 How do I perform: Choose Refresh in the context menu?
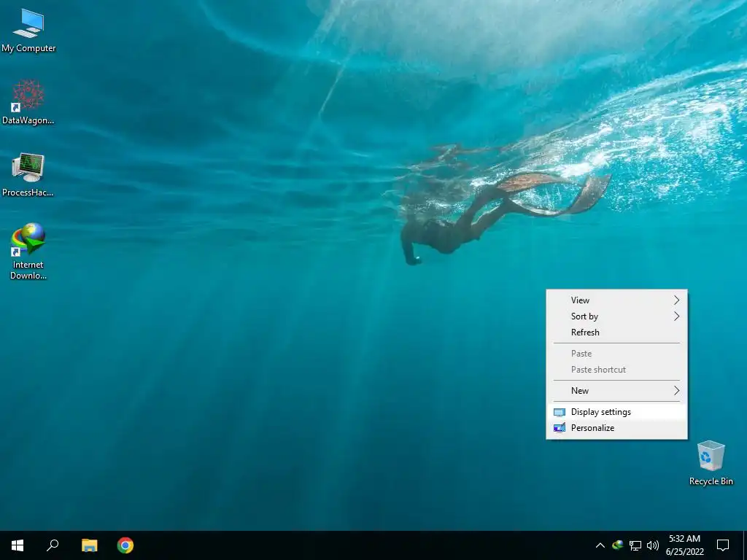pyautogui.click(x=616, y=332)
